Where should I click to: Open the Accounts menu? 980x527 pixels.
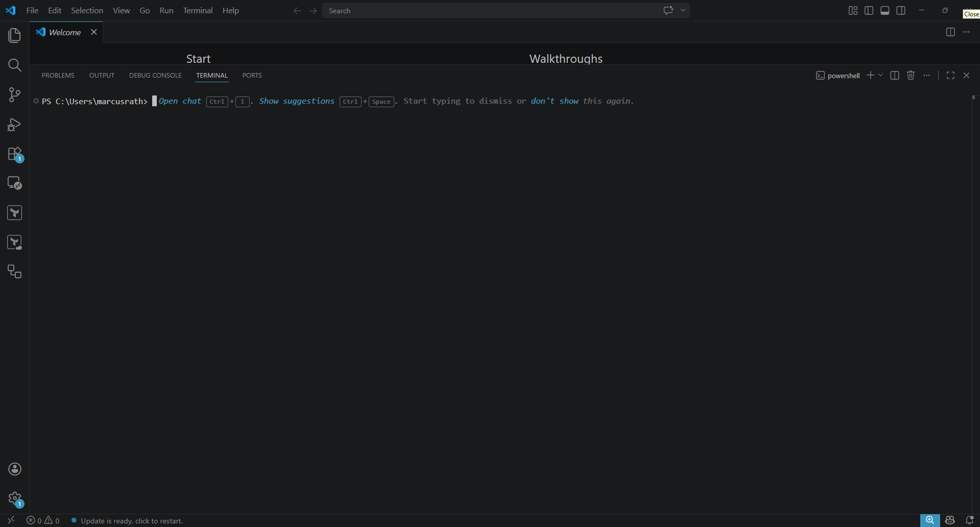pyautogui.click(x=15, y=469)
